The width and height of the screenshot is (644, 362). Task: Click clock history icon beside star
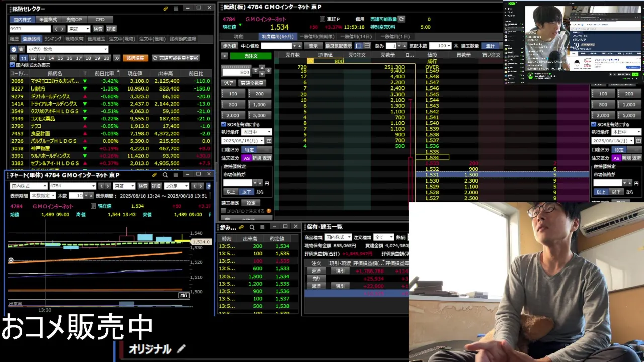coord(14,49)
